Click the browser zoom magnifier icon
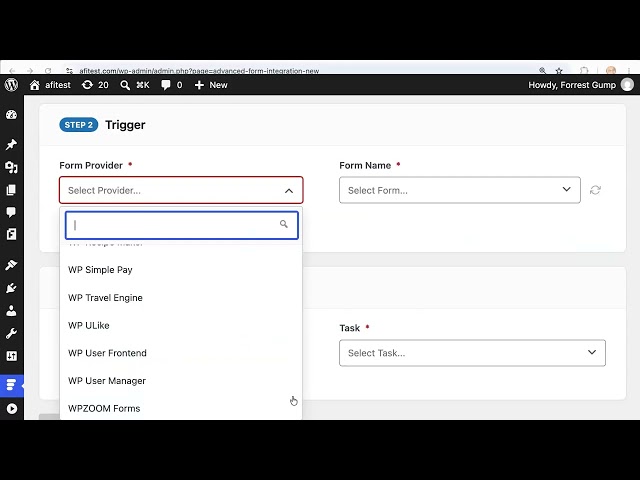The height and width of the screenshot is (480, 640). 542,71
